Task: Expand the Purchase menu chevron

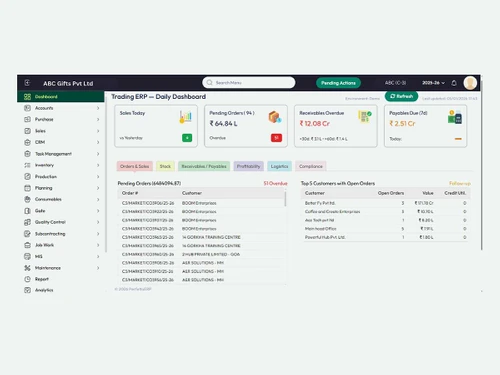Action: (x=98, y=119)
